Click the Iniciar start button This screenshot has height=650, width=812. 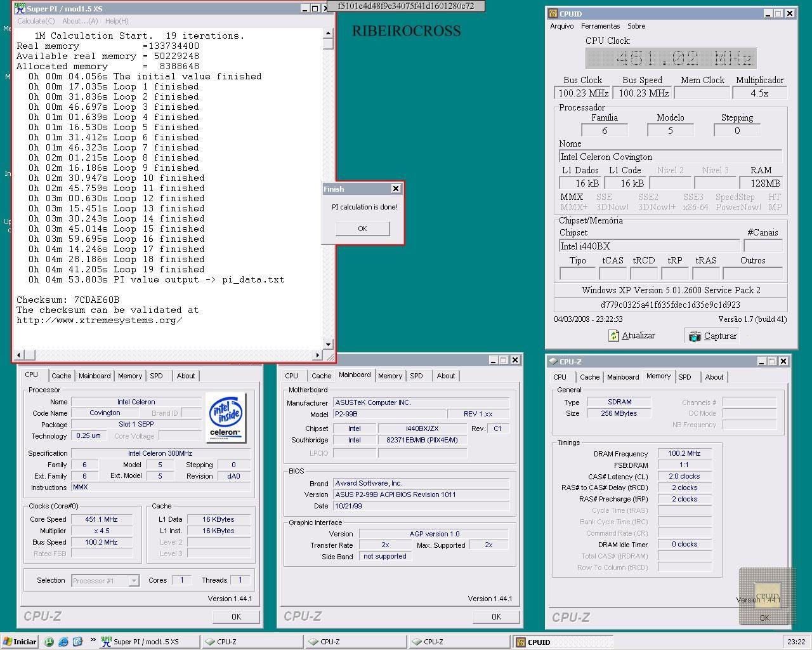point(20,642)
